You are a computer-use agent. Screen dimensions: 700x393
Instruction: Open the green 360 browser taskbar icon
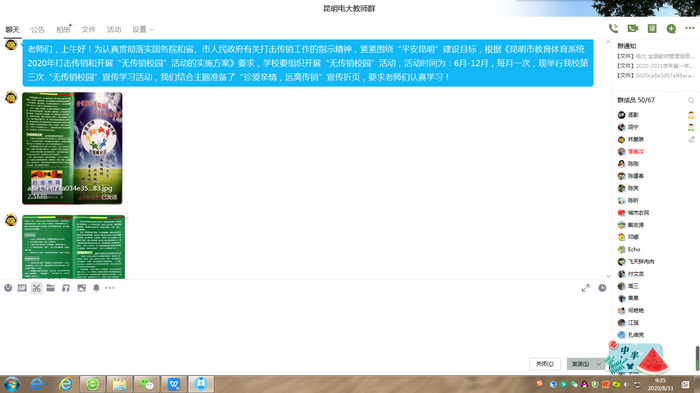click(92, 384)
